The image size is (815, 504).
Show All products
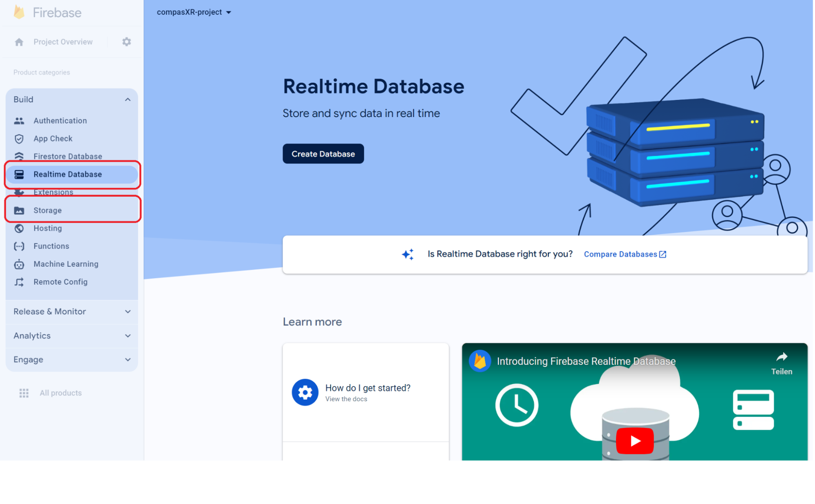tap(60, 393)
